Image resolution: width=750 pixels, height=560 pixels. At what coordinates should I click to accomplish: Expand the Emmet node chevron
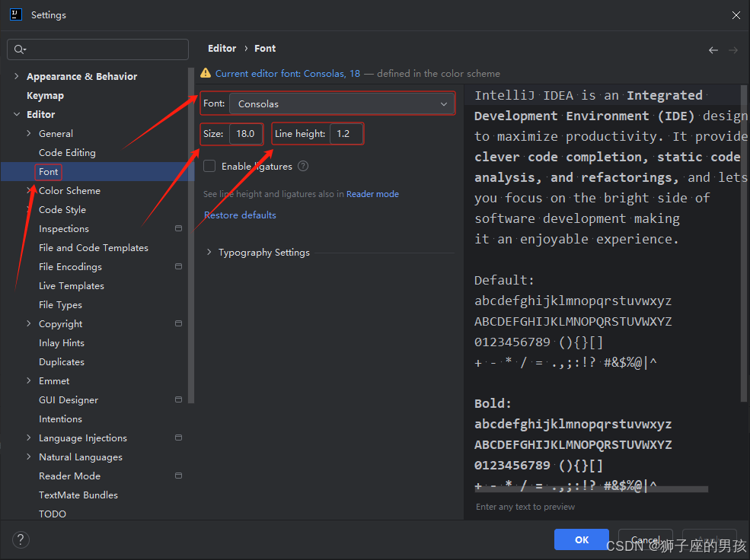29,381
